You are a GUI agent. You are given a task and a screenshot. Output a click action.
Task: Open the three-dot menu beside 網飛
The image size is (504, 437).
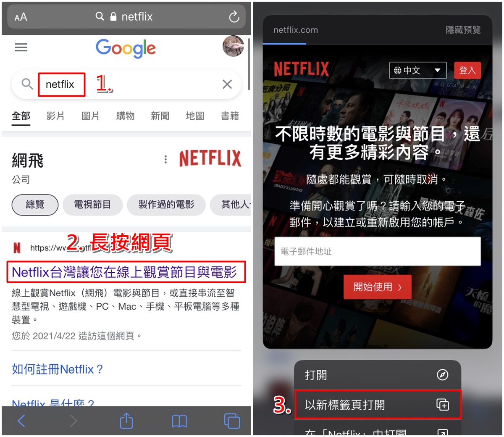point(165,159)
